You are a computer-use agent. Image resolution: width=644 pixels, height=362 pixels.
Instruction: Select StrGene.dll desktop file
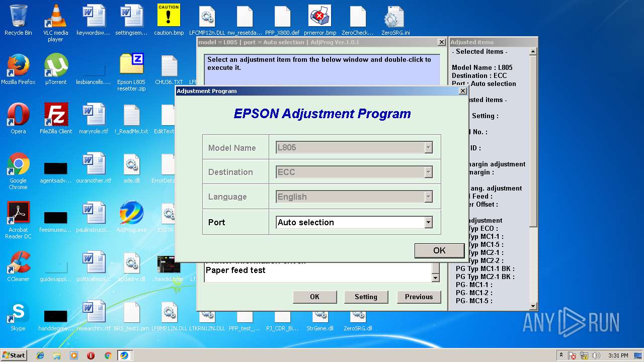pos(320,322)
